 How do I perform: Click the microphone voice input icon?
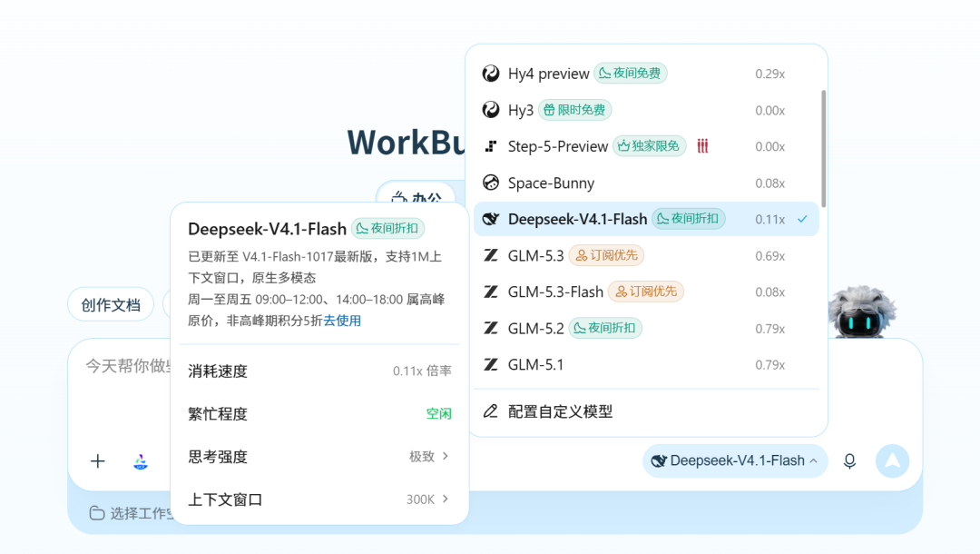(x=849, y=461)
